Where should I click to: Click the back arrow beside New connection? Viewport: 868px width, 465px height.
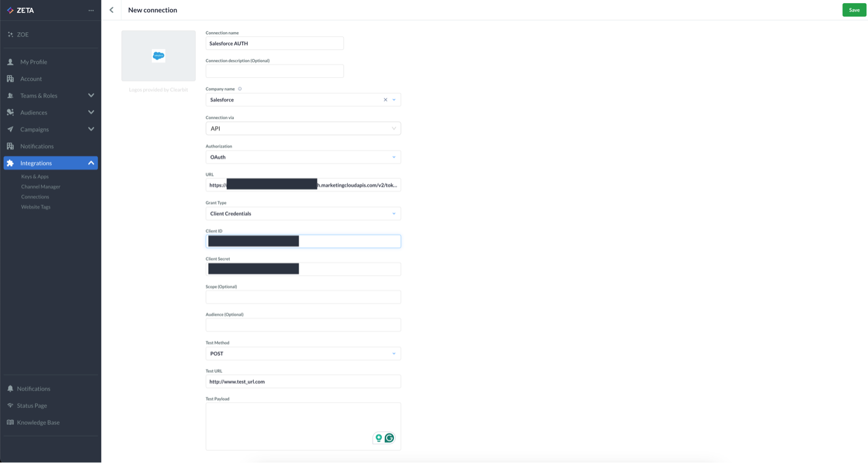(x=111, y=10)
